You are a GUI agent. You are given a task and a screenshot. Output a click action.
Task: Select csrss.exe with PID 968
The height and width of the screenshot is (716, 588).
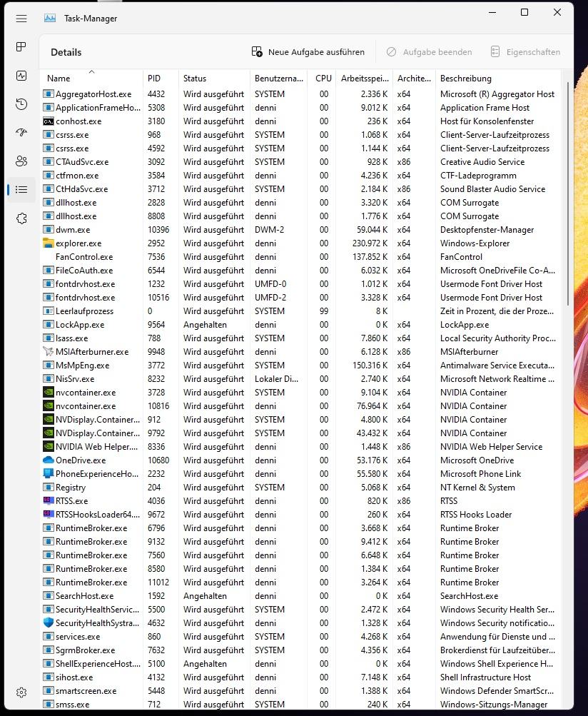300,135
